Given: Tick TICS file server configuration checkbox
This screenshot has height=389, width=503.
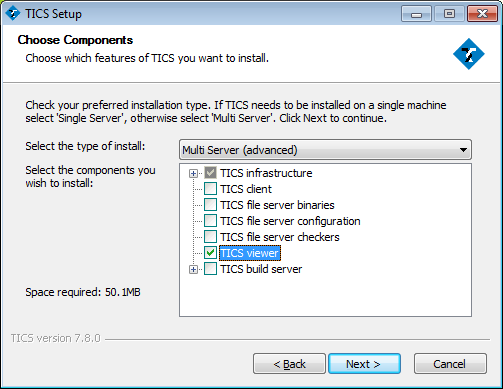Looking at the screenshot, I should point(210,221).
